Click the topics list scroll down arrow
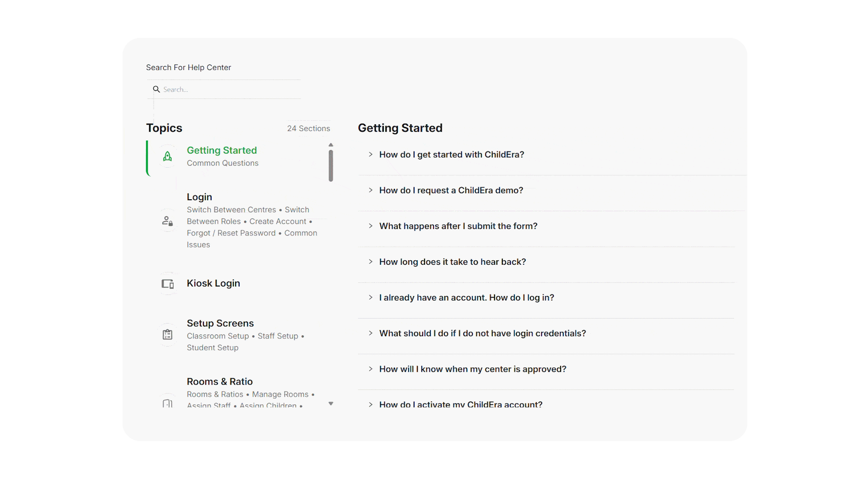Screen dimensions: 868x488 point(331,404)
